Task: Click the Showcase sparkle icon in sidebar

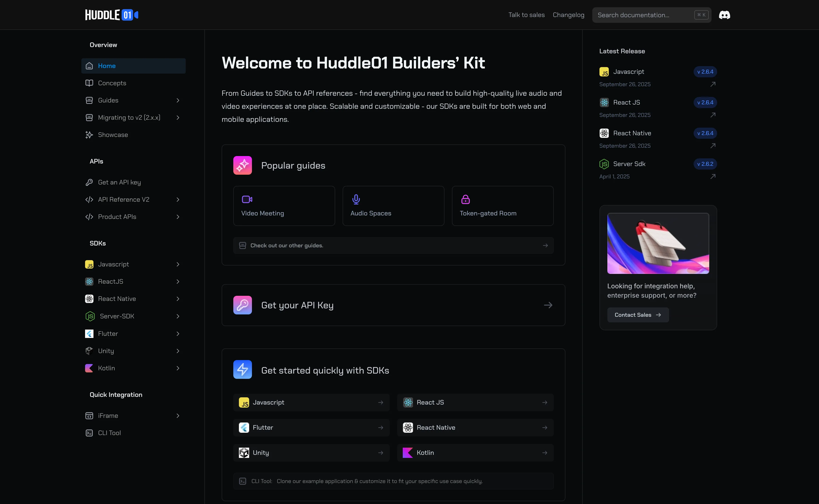Action: tap(89, 135)
